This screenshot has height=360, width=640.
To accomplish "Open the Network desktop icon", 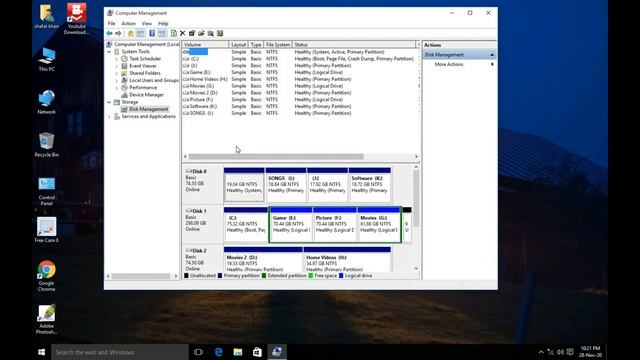I will click(x=47, y=102).
